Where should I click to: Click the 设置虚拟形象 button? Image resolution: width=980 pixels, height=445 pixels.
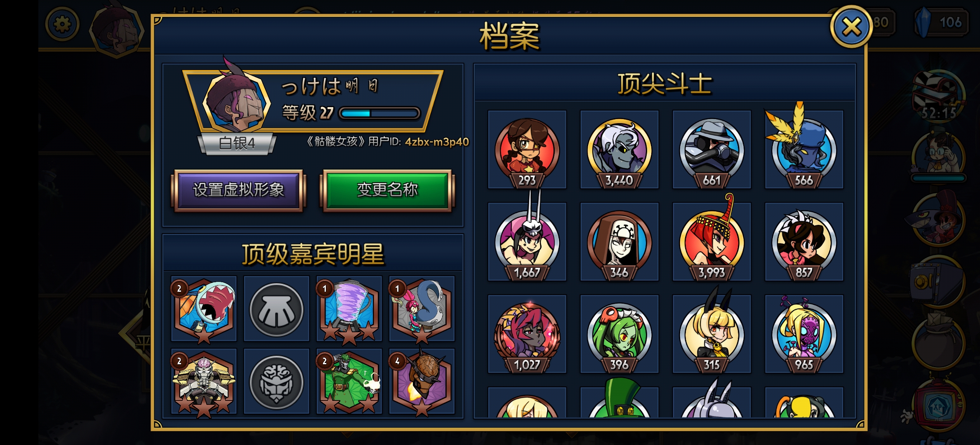click(x=238, y=190)
